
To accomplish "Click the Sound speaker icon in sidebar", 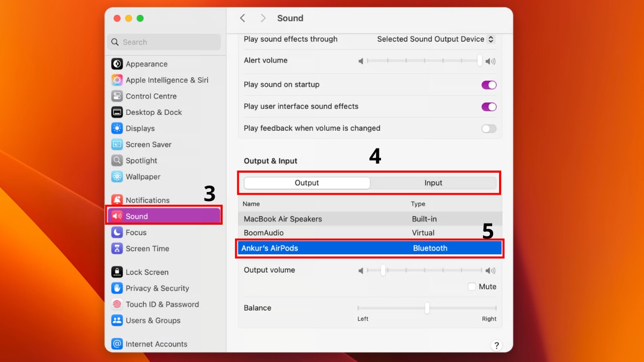I will coord(117,216).
